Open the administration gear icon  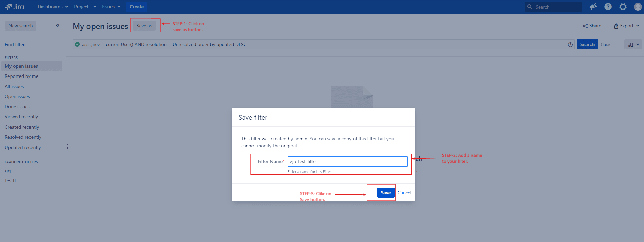click(x=623, y=7)
